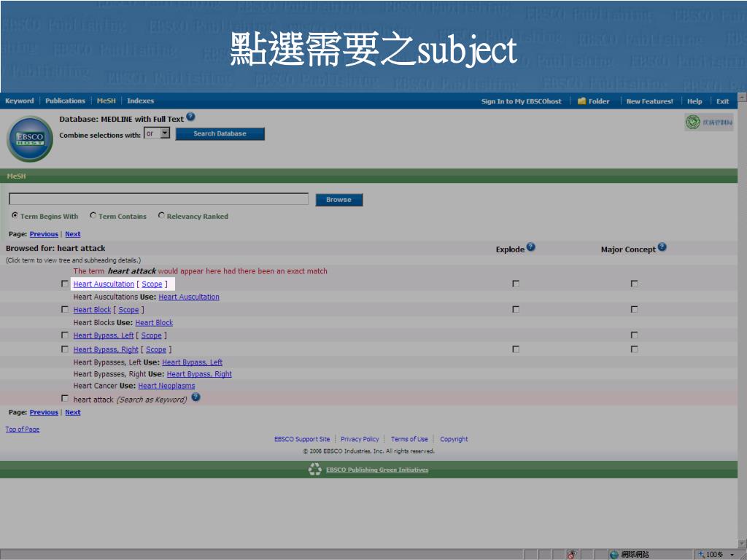The height and width of the screenshot is (560, 747).
Task: Open the EBSCO Support Site link
Action: (302, 439)
